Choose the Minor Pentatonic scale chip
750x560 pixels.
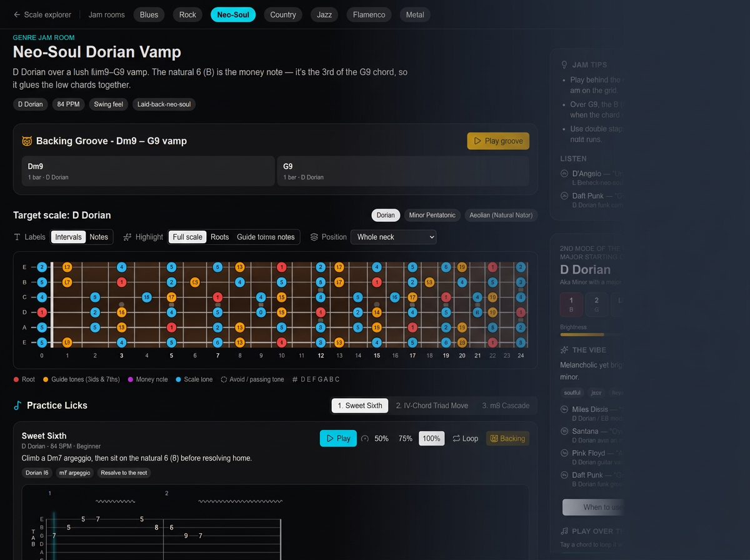432,215
